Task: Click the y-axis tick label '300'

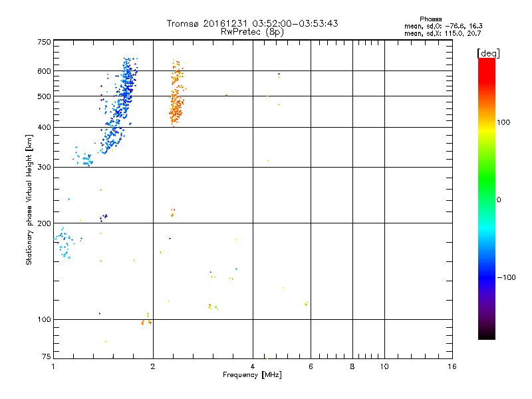Action: pyautogui.click(x=45, y=167)
